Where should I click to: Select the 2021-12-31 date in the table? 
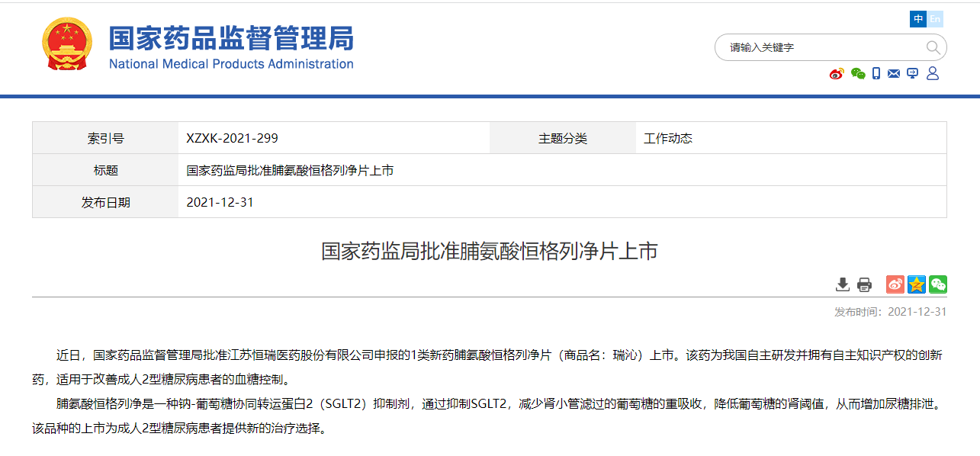tap(220, 203)
